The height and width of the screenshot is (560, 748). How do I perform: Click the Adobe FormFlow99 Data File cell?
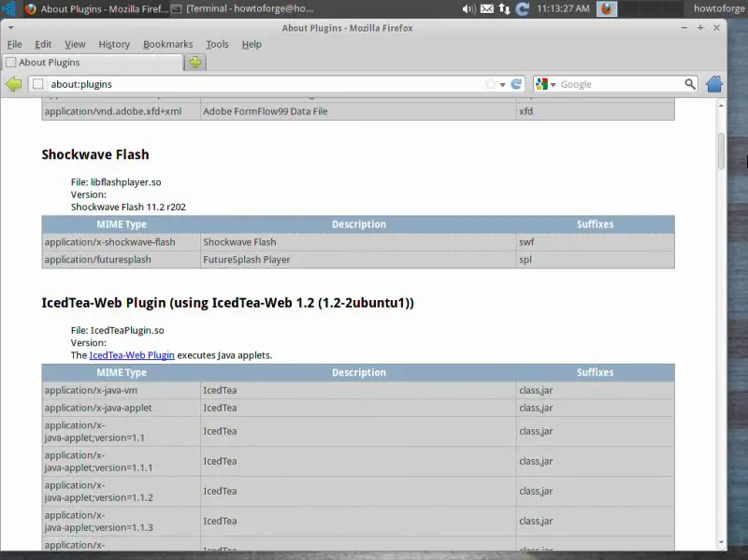click(x=358, y=111)
